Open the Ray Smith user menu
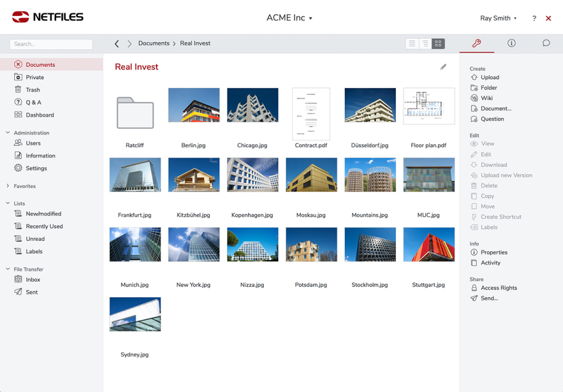The width and height of the screenshot is (563, 392). [498, 18]
